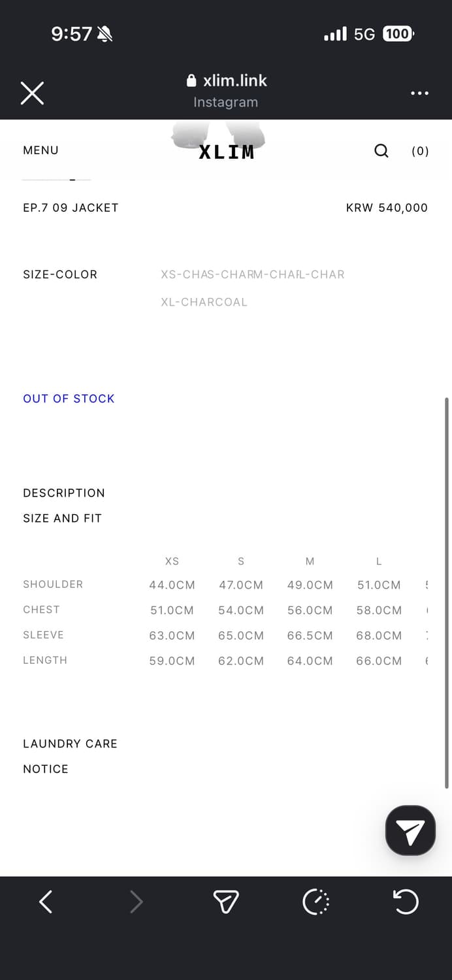The width and height of the screenshot is (452, 980).
Task: Expand the LAUNDRY CARE section
Action: pos(70,743)
